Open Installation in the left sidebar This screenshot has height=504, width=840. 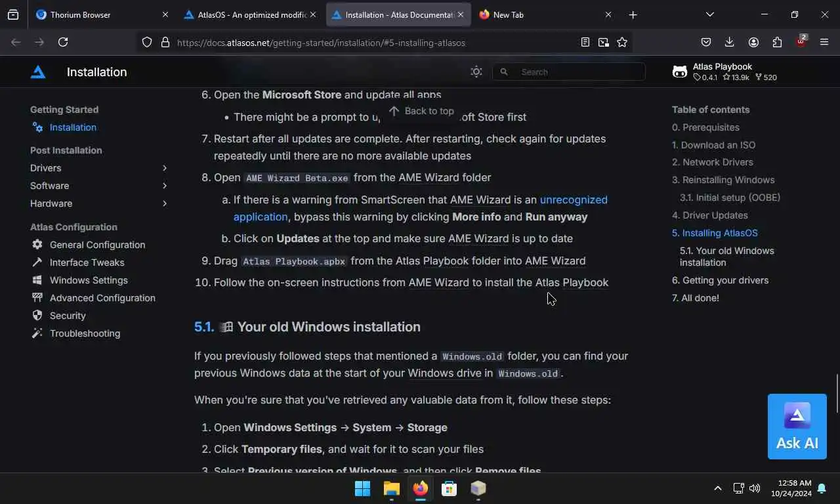click(73, 127)
